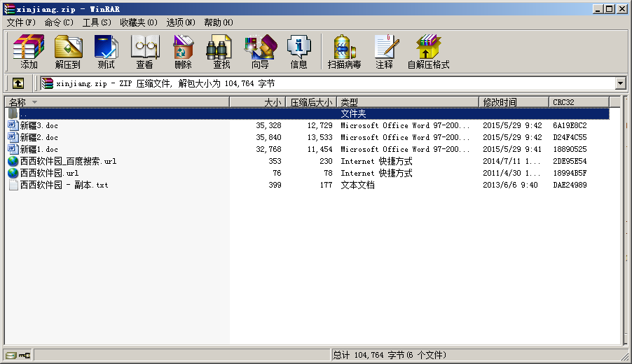Open the 查看 (View) tool
This screenshot has width=632, height=364.
coord(144,52)
